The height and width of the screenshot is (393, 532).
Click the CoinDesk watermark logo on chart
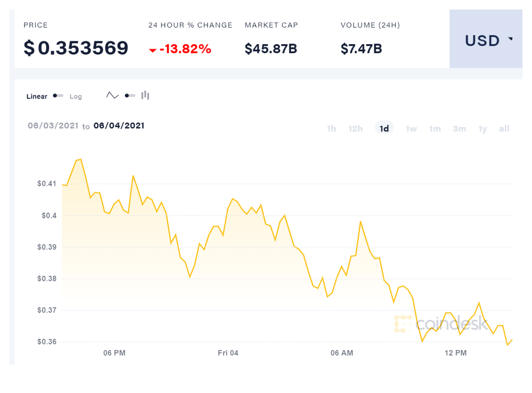pyautogui.click(x=441, y=324)
